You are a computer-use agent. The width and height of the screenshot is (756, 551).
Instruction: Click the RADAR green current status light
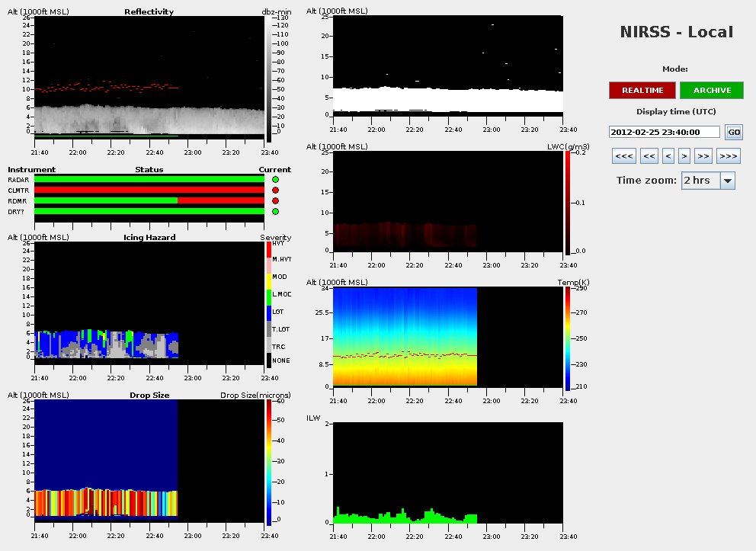275,179
